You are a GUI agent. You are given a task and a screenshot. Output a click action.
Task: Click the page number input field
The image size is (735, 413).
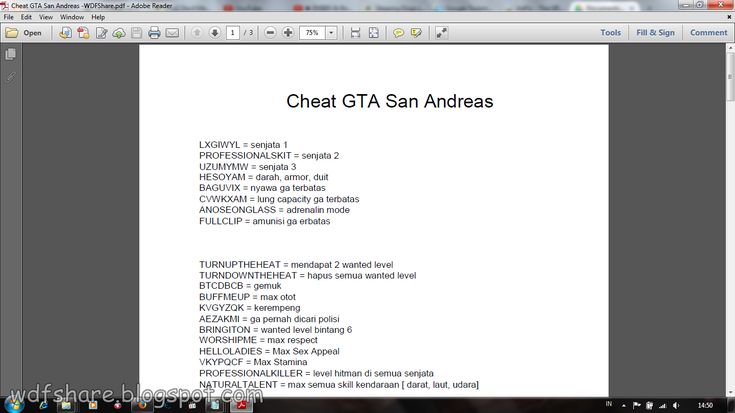tap(232, 33)
